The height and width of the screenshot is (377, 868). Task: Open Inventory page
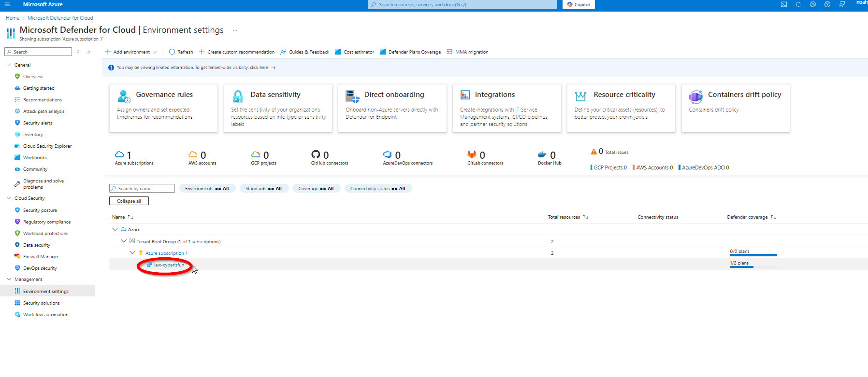coord(33,134)
